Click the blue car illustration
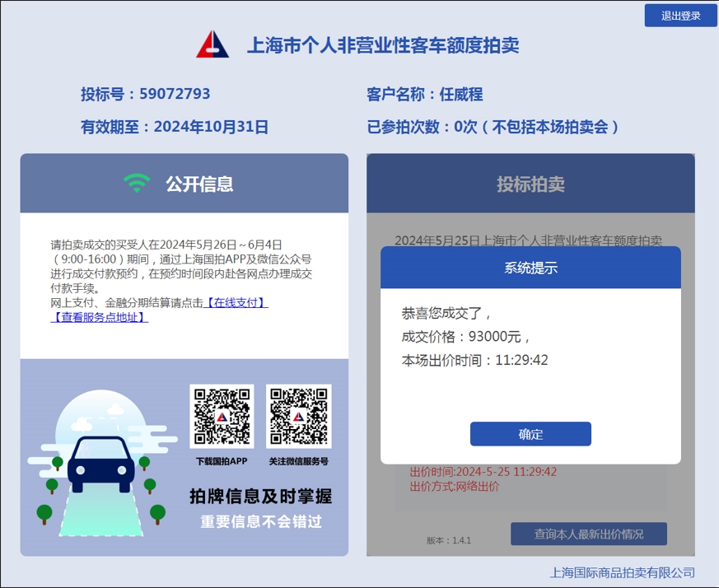Image resolution: width=719 pixels, height=588 pixels. pos(100,464)
